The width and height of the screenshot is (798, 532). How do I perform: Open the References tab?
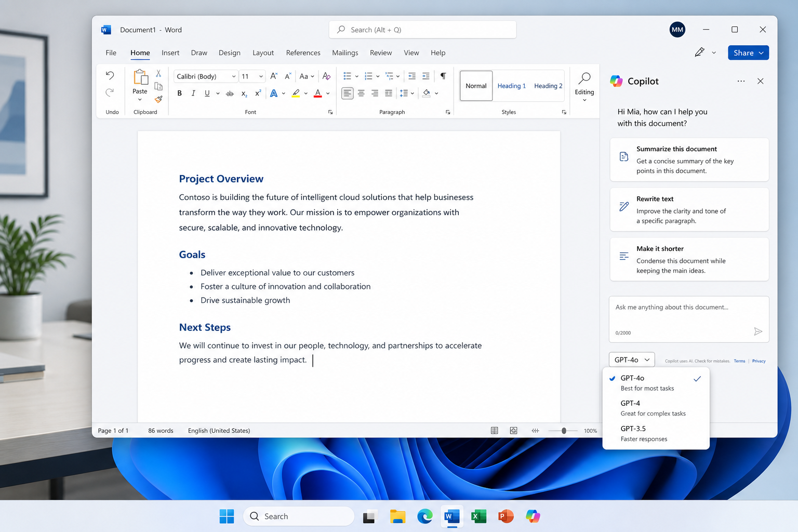[x=303, y=53]
